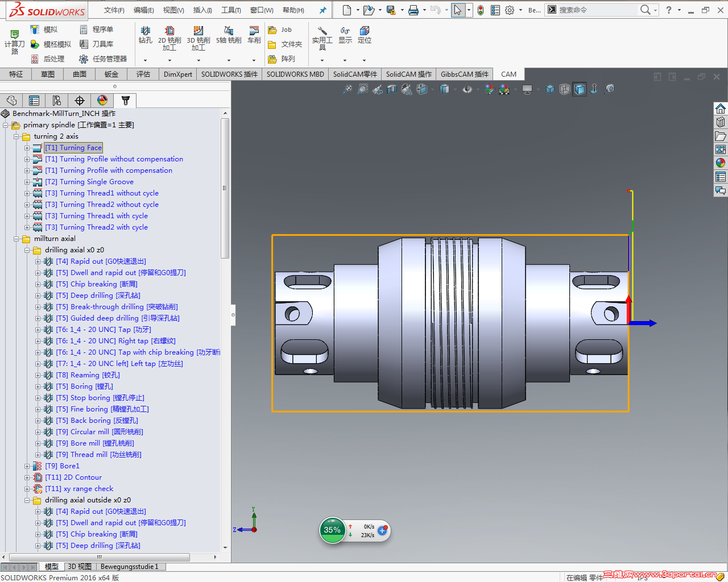Open the 3D 视图 bottom tab

tap(80, 567)
